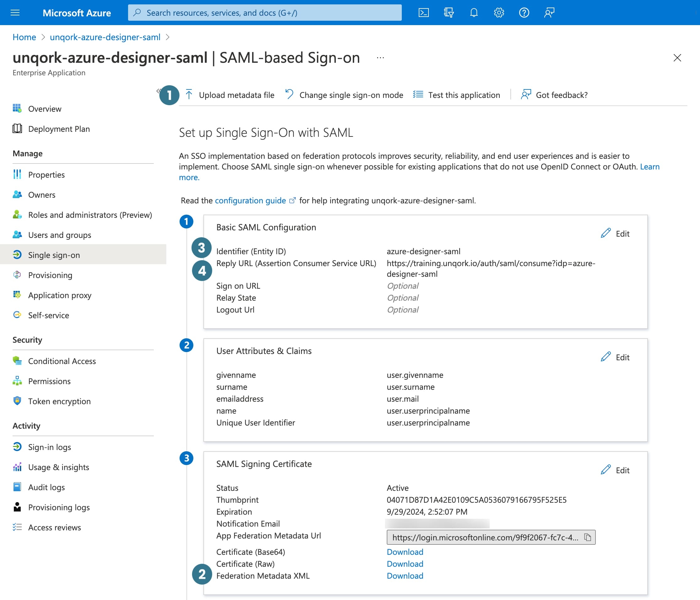Open Properties in the sidebar

(x=46, y=175)
